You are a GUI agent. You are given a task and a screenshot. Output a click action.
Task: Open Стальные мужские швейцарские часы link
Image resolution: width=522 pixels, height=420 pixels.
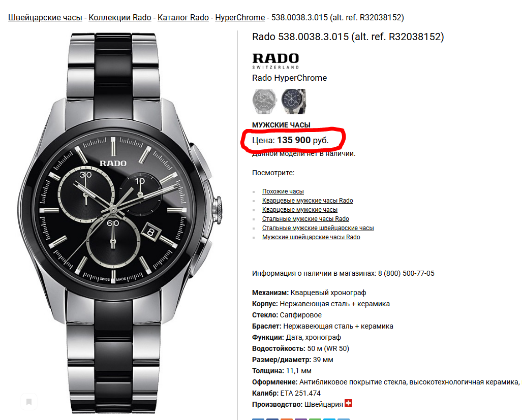tap(318, 228)
